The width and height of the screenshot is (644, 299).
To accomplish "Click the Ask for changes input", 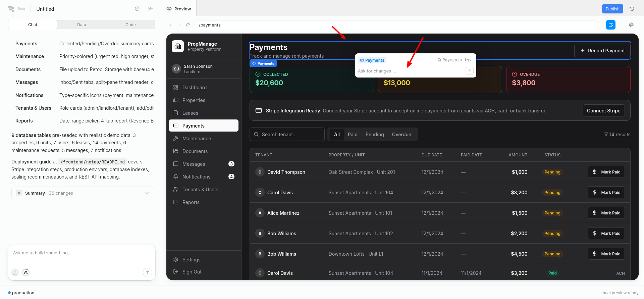I will [x=411, y=71].
